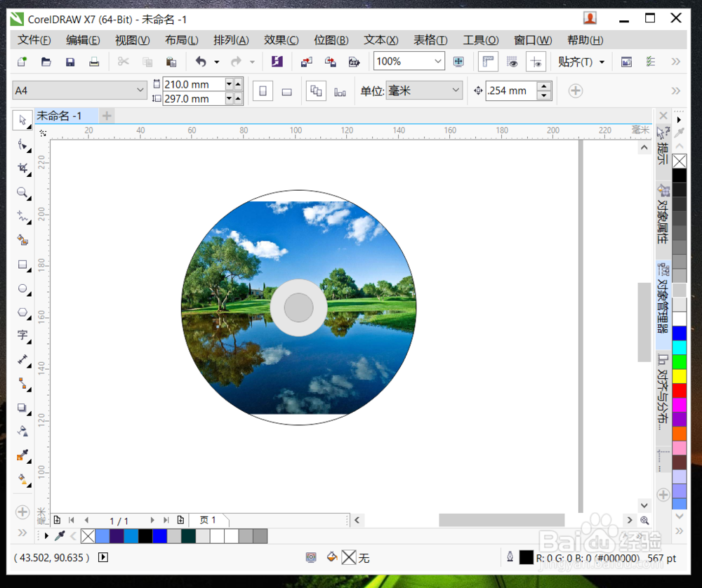This screenshot has width=702, height=588.
Task: Open document palette flyout arrow
Action: 46,535
